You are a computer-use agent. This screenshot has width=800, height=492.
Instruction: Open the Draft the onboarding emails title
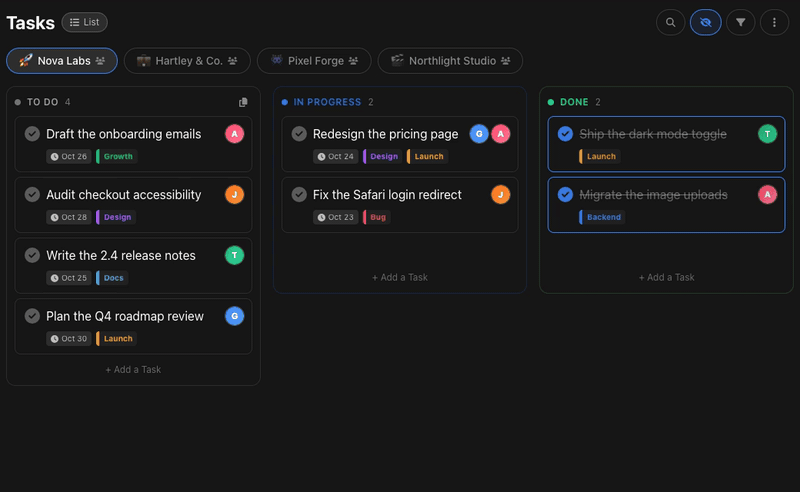click(123, 134)
